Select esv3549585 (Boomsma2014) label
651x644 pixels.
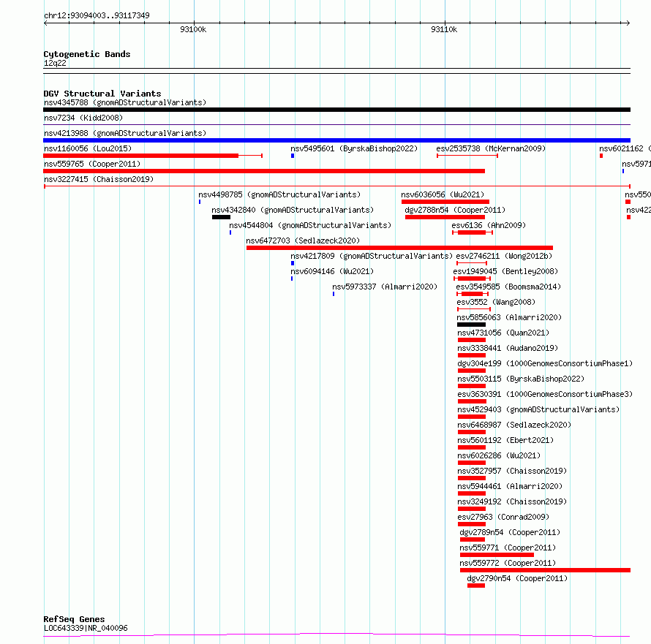[x=508, y=287]
